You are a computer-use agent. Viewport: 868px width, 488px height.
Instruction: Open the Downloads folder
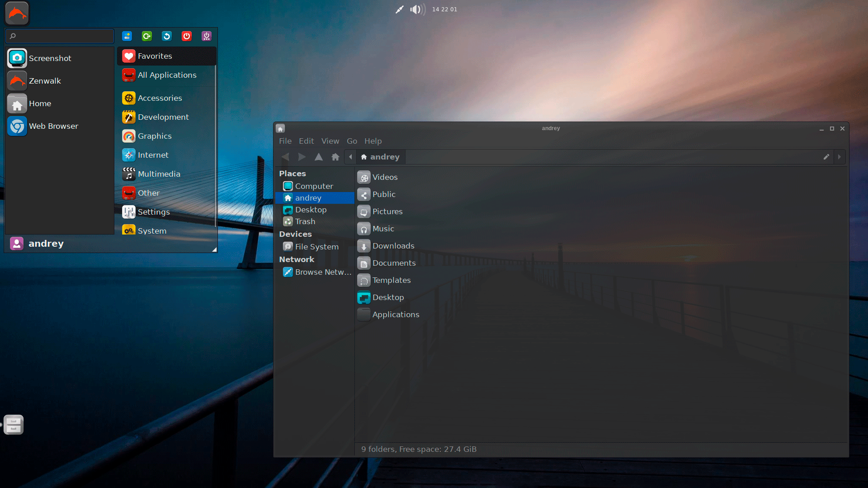point(393,246)
